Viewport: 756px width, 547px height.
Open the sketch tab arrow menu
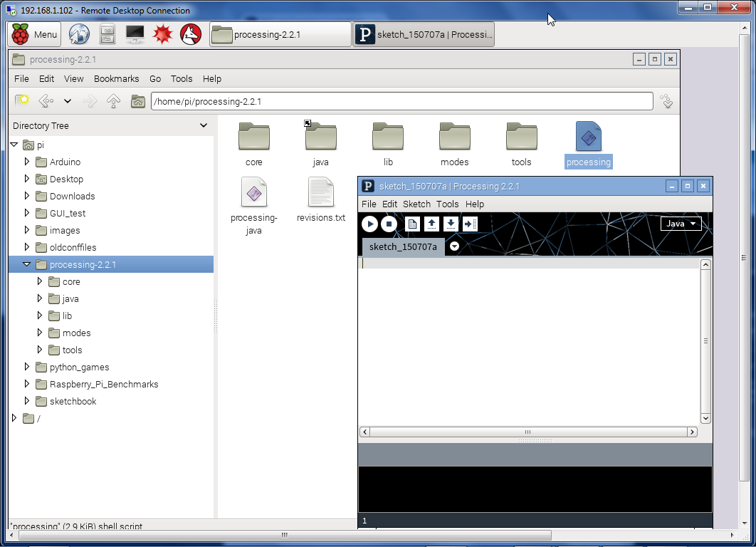point(454,246)
